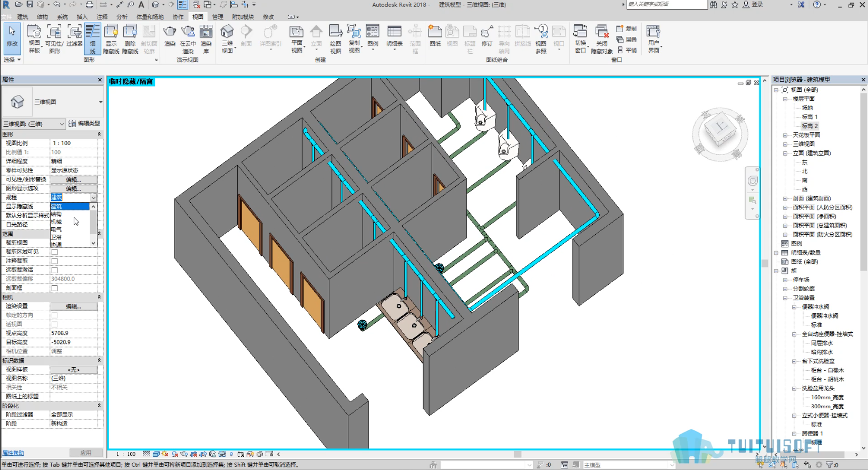Open the 属性帮助 link
This screenshot has width=868, height=470.
point(13,453)
